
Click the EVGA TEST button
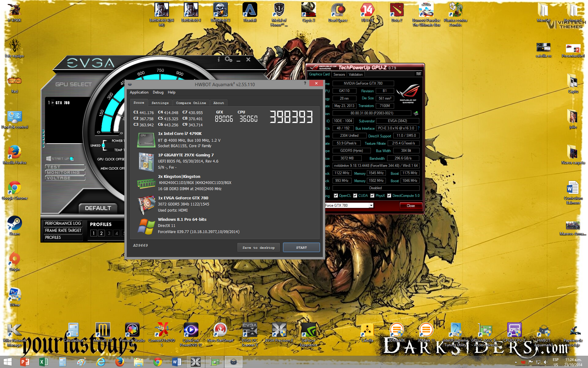pos(65,167)
